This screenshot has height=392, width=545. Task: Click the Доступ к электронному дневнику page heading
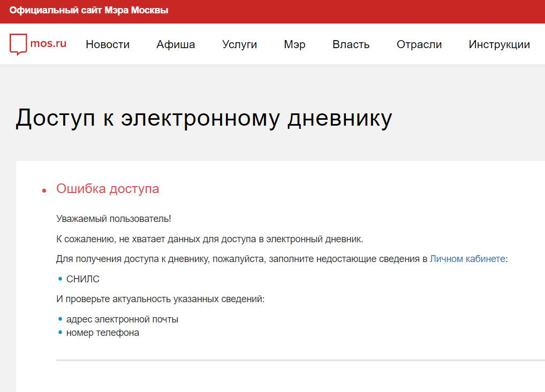pos(203,118)
